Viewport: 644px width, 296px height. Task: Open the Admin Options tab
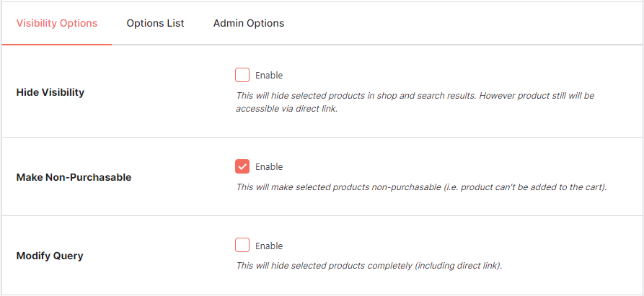(x=249, y=23)
